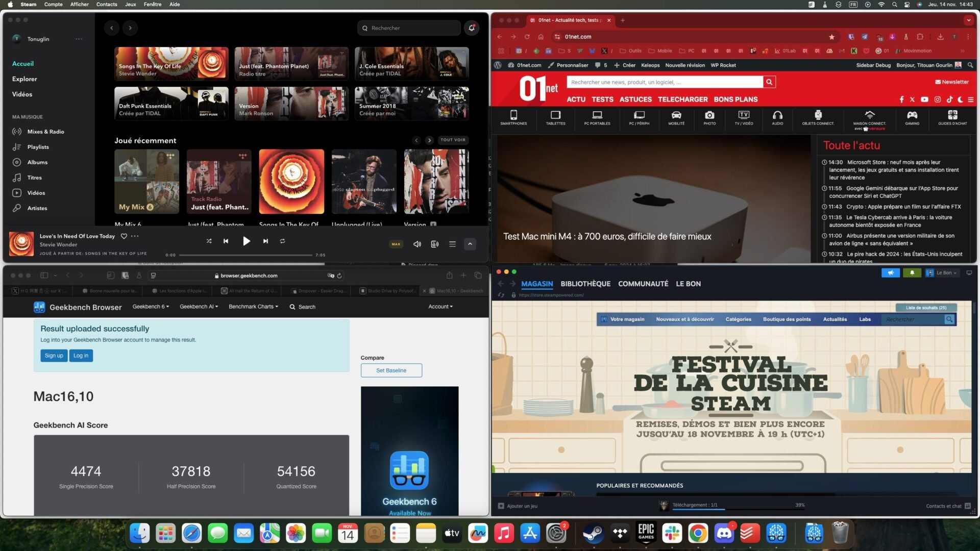Toggle repeat in the TIDAL player
Image resolution: width=980 pixels, height=551 pixels.
coord(282,241)
